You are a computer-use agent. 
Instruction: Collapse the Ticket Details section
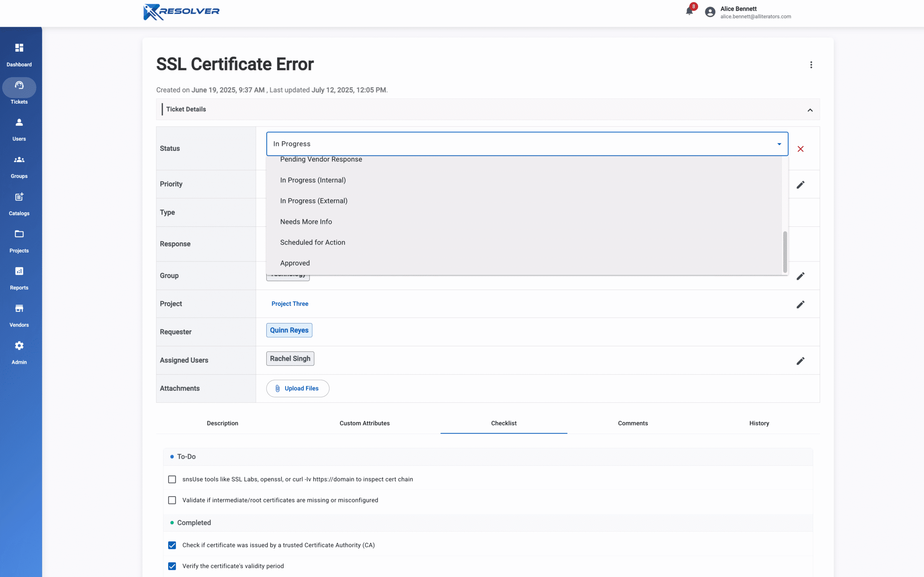[x=810, y=110]
